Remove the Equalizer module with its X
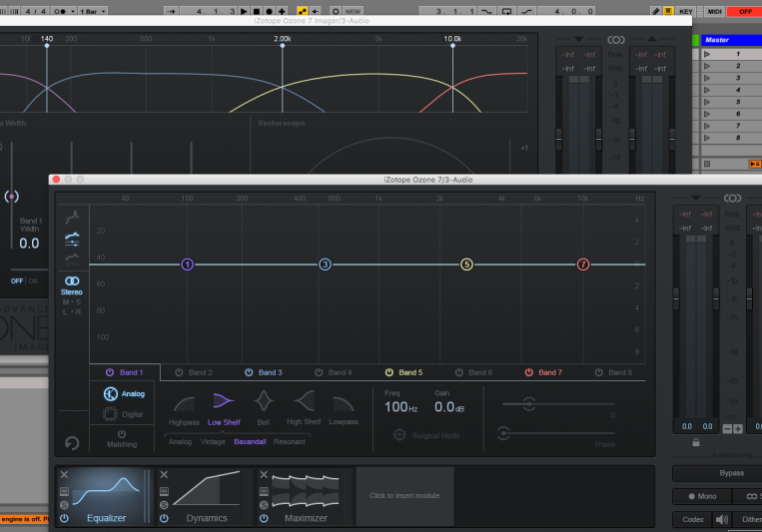 point(64,475)
